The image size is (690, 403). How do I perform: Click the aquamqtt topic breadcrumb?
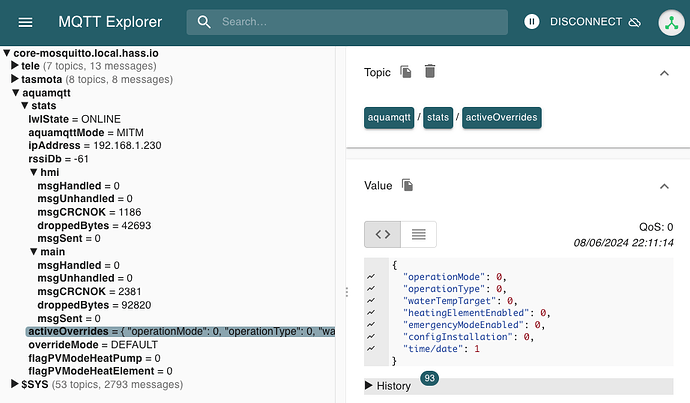pyautogui.click(x=389, y=117)
